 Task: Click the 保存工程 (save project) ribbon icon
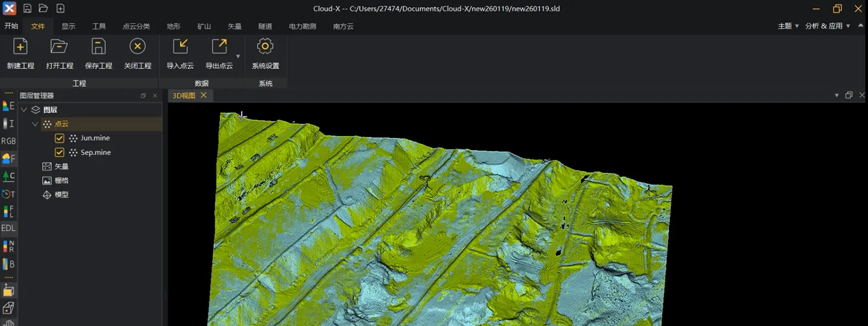tap(98, 47)
